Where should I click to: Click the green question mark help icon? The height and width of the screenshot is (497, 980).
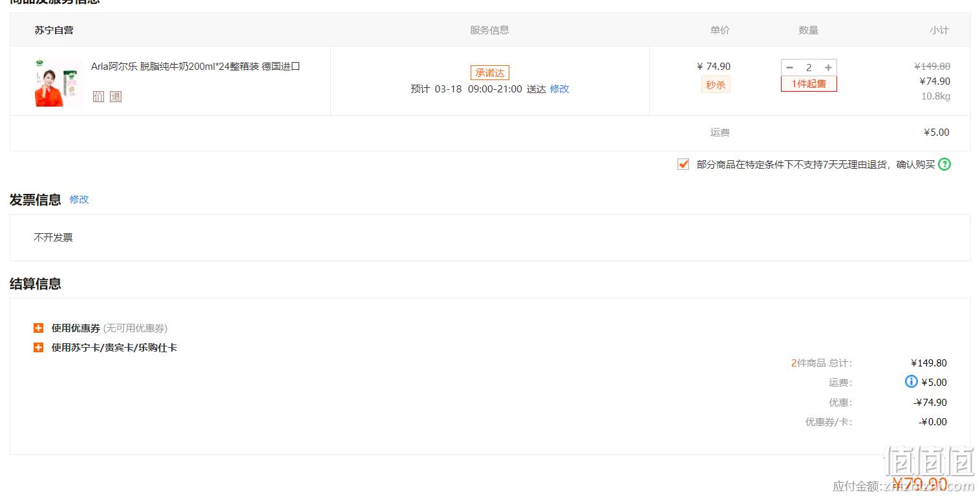[x=944, y=164]
